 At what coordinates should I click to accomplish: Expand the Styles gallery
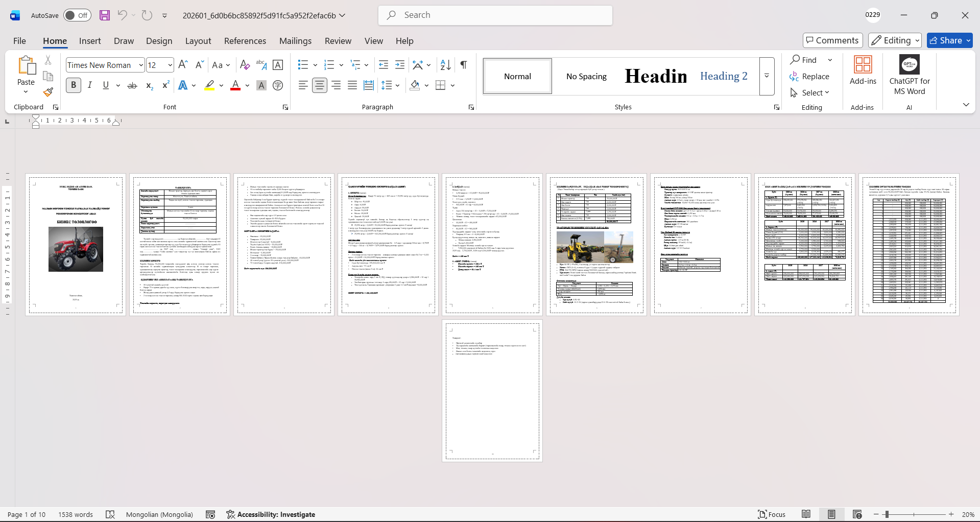click(767, 76)
